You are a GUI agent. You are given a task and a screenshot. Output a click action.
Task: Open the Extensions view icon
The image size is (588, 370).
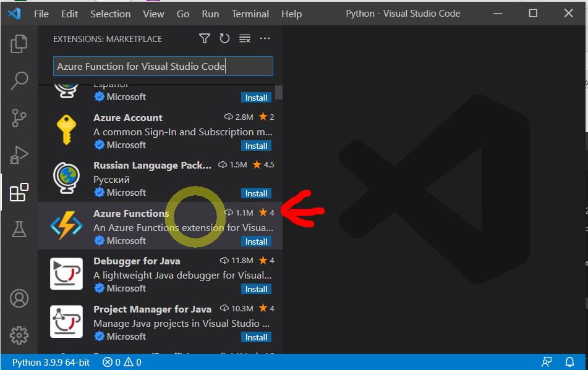point(19,192)
